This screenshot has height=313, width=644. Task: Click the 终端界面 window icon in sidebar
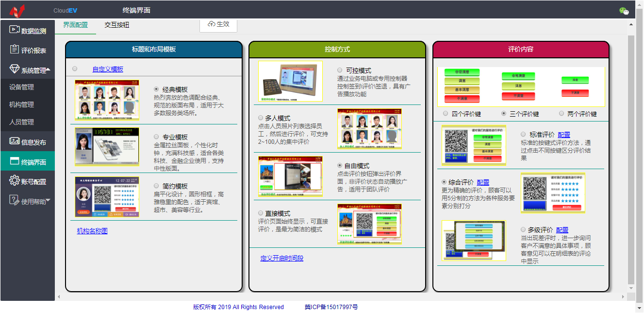click(14, 161)
